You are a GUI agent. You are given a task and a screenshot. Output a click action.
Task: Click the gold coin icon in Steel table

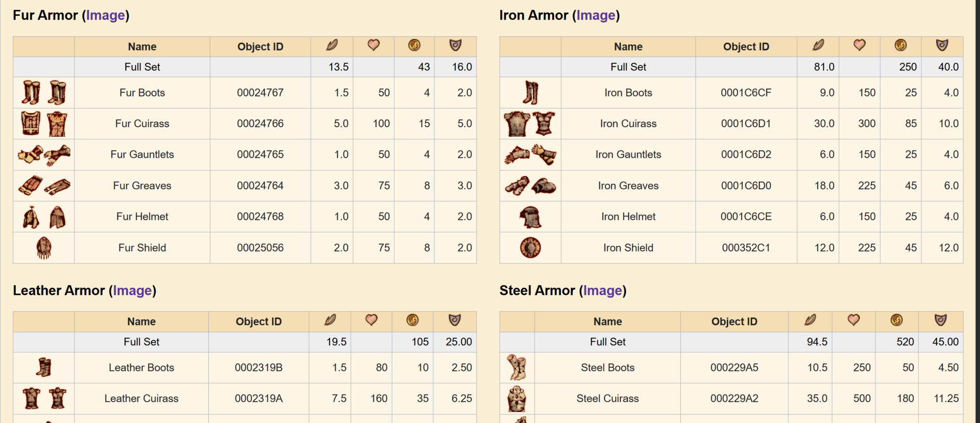(x=897, y=320)
